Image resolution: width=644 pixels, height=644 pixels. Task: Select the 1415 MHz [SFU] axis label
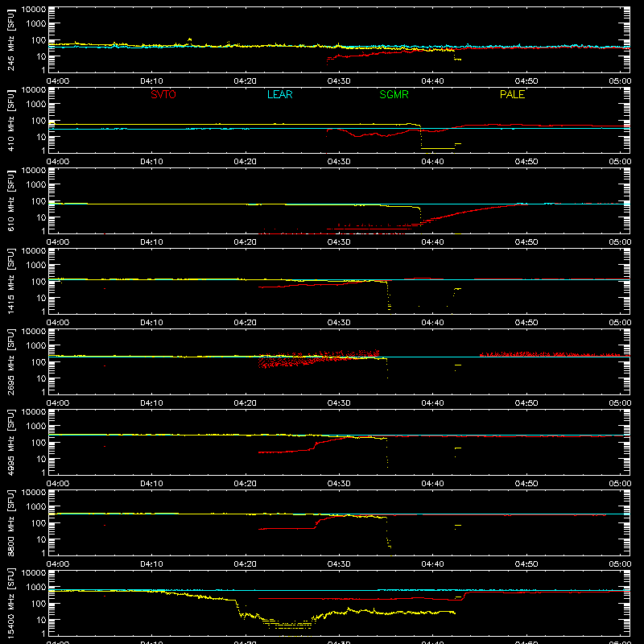(x=10, y=281)
